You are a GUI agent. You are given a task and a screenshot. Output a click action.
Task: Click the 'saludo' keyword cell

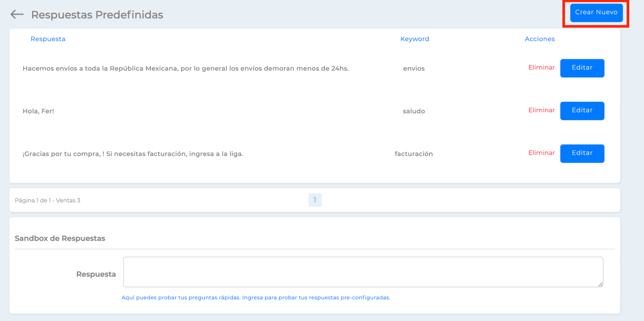tap(414, 111)
